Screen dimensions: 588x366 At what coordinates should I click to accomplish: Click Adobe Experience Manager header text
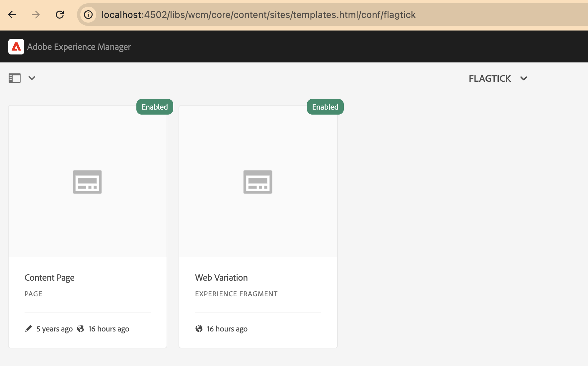coord(79,47)
